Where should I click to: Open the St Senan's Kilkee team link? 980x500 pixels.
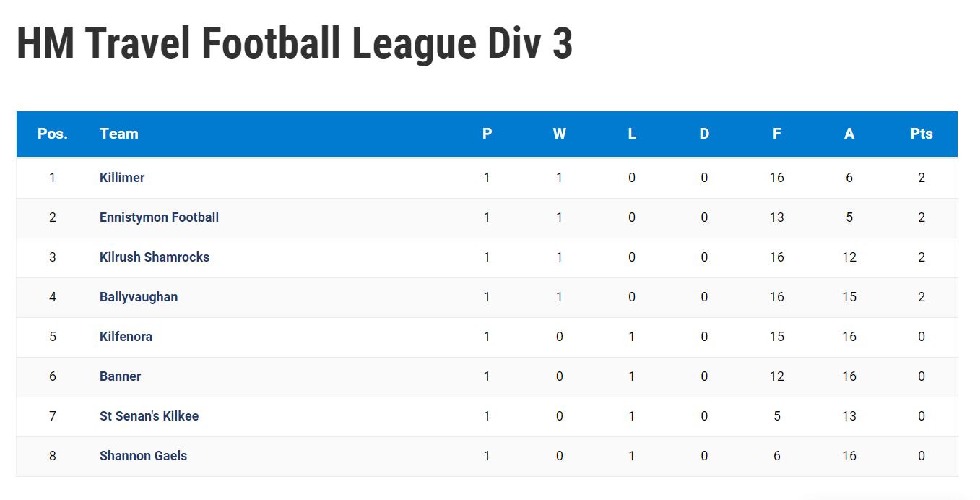[149, 416]
